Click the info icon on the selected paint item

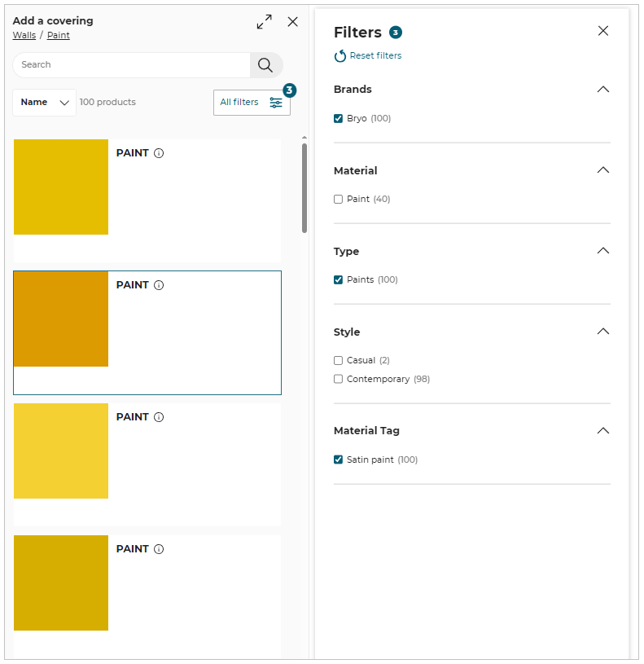tap(159, 284)
